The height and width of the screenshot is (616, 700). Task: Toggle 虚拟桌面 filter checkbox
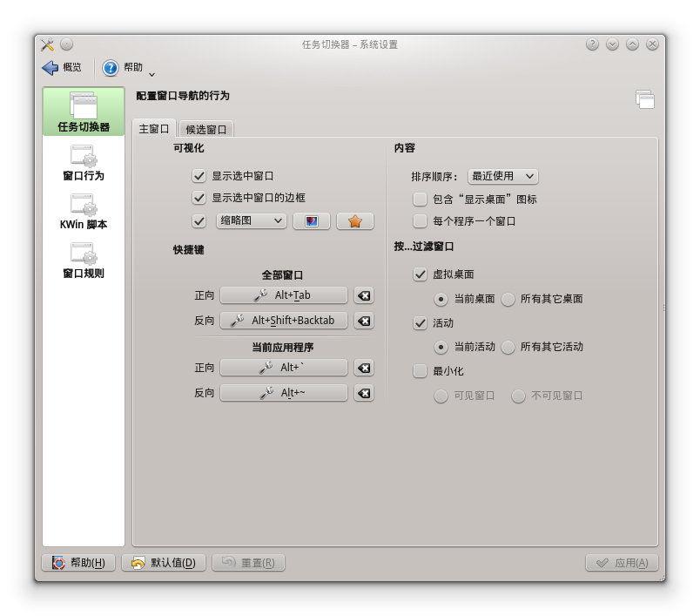click(420, 274)
